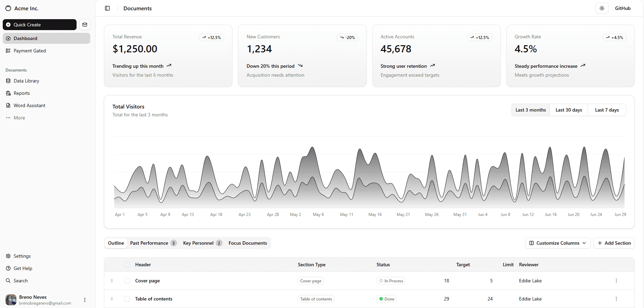Check the Table of contents row checkbox
This screenshot has height=308, width=644.
point(127,299)
